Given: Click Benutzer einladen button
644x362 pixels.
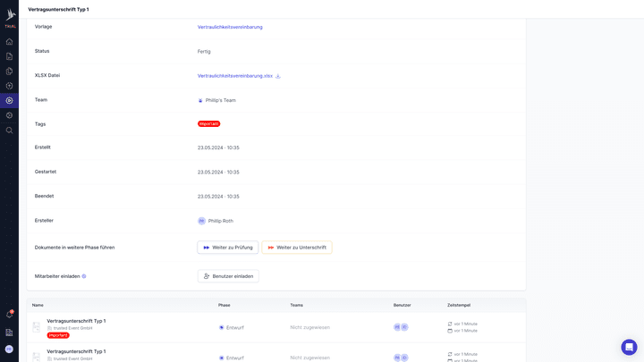Looking at the screenshot, I should pos(228,276).
